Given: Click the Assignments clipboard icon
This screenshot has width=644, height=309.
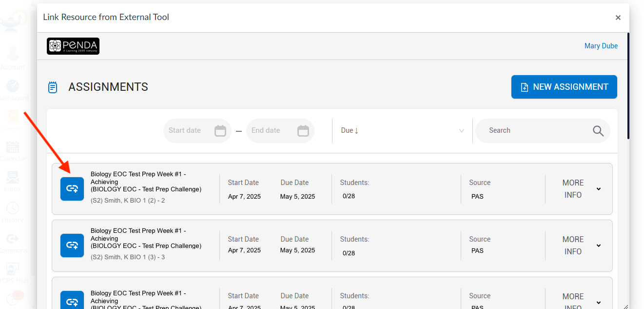Looking at the screenshot, I should [53, 87].
